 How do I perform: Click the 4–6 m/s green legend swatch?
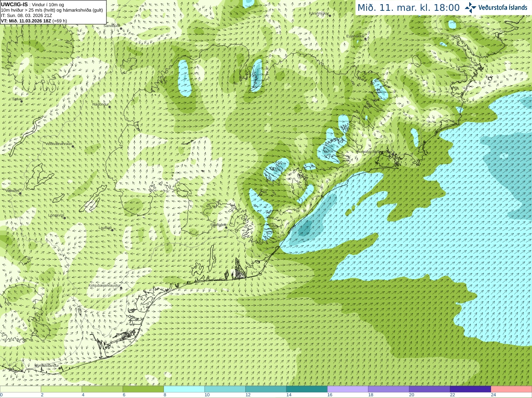coord(102,389)
